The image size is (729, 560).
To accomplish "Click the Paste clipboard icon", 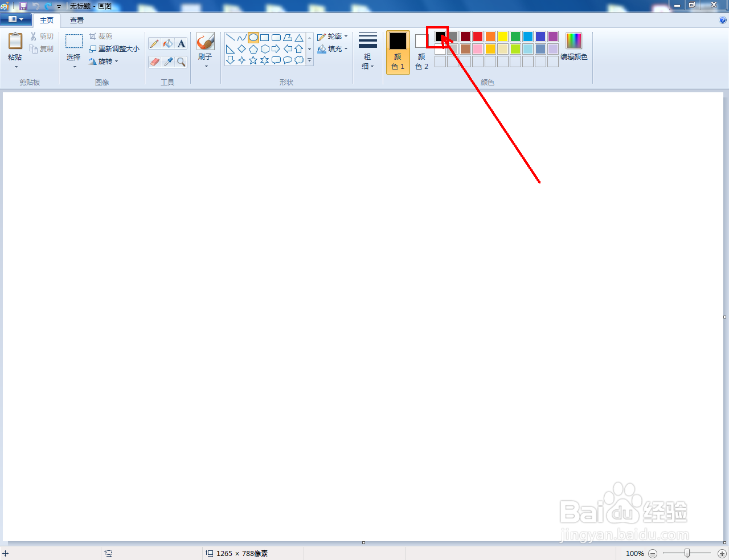I will coord(15,42).
